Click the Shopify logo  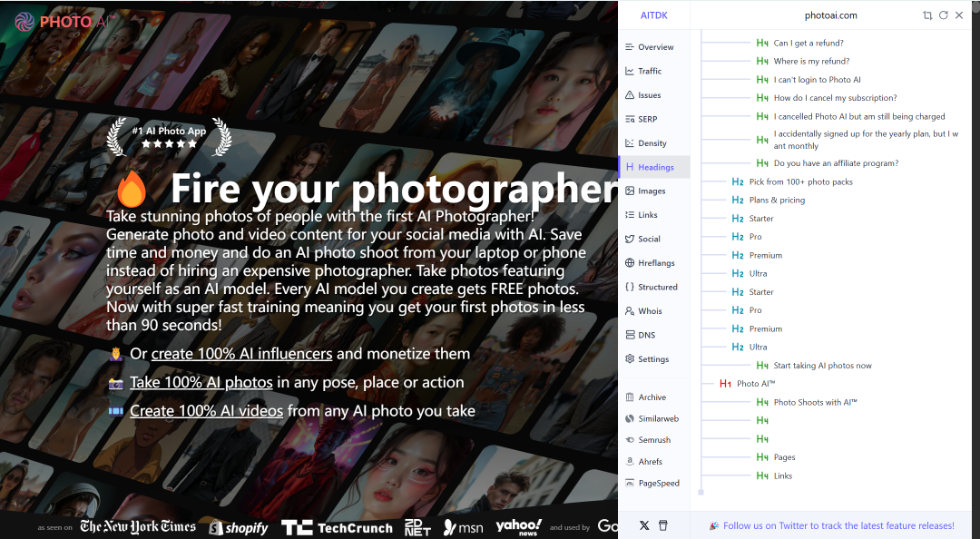click(x=238, y=528)
